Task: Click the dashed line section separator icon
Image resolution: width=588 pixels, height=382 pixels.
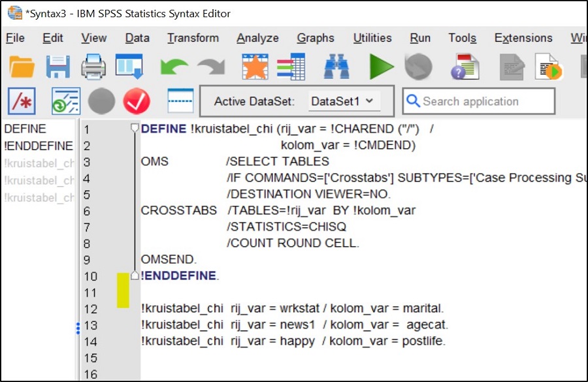Action: click(180, 101)
